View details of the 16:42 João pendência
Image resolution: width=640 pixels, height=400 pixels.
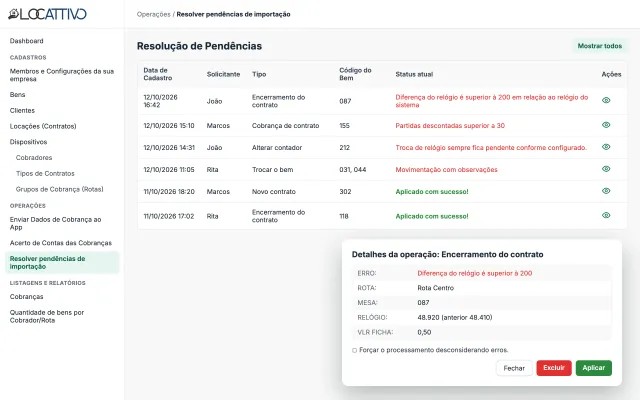click(606, 100)
